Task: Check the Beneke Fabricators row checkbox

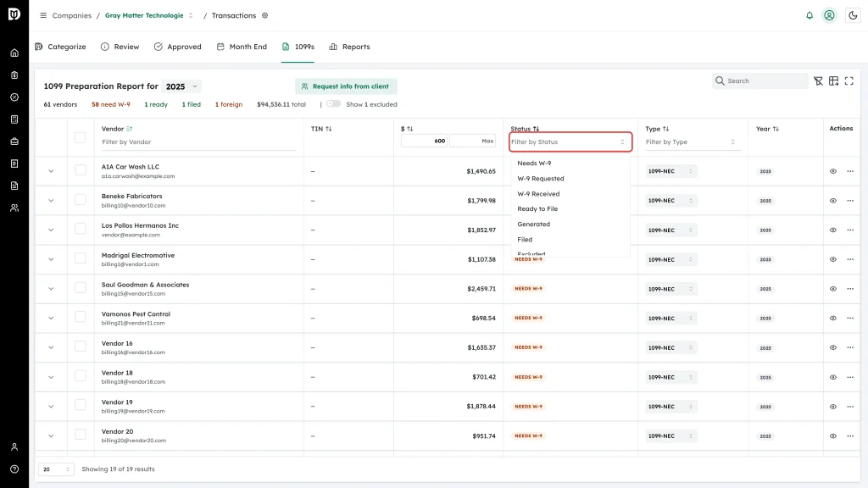Action: click(x=81, y=200)
